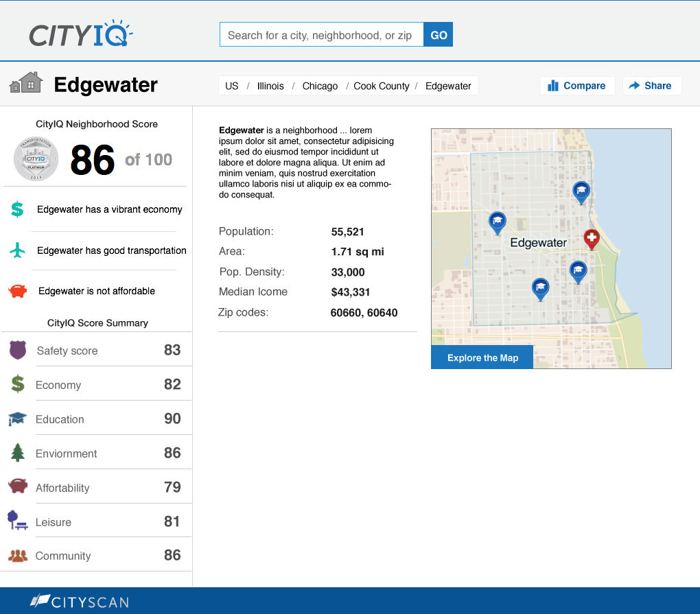
Task: Click the Community people icon
Action: [x=18, y=556]
